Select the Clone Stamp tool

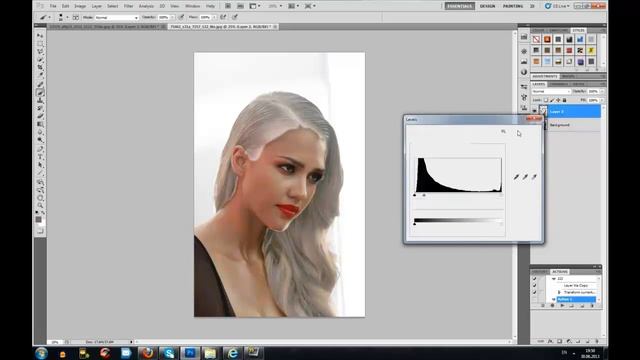40,100
